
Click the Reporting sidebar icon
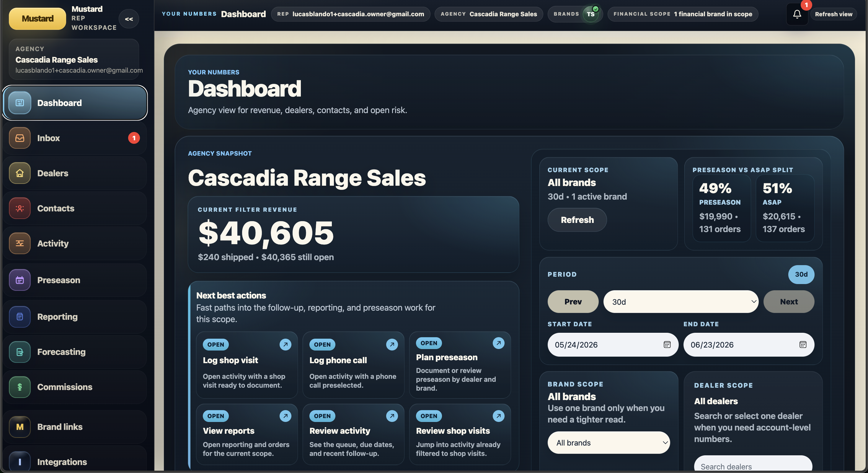click(x=19, y=317)
